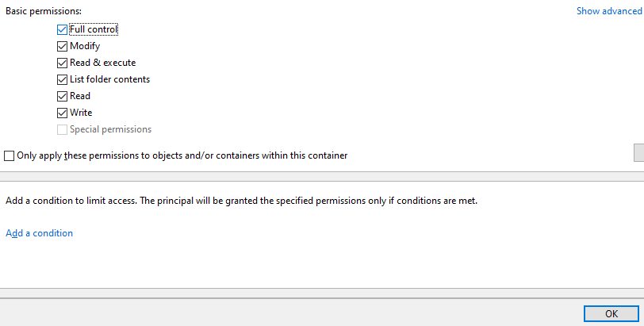Click the 'Special permissions' label text
Viewport: 644px width, 326px height.
110,129
